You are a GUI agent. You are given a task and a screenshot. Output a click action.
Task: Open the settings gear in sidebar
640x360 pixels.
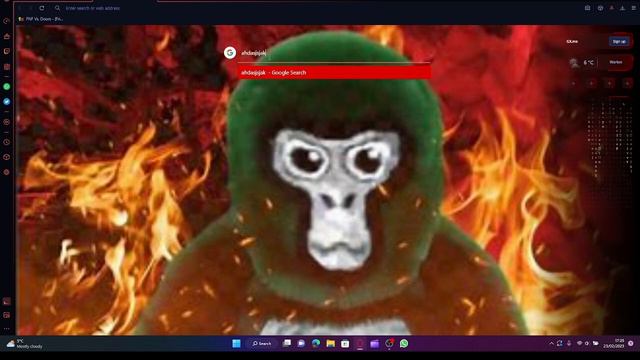(x=7, y=172)
